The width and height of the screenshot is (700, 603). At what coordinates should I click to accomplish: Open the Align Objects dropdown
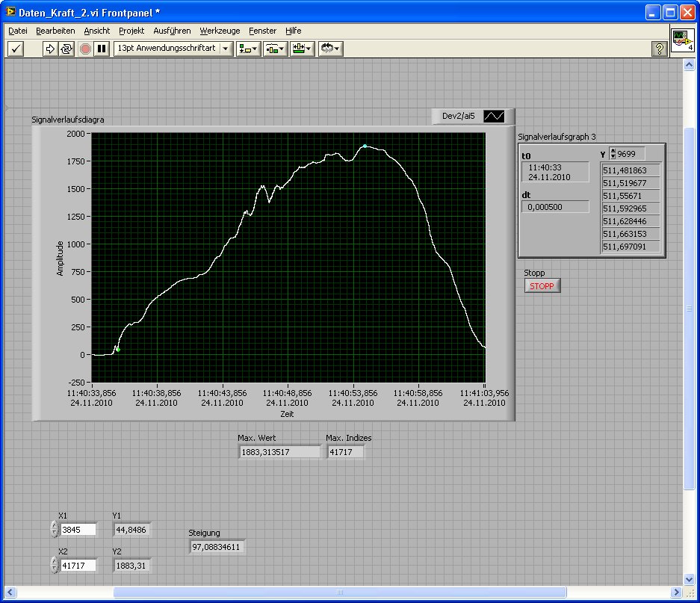tap(248, 49)
